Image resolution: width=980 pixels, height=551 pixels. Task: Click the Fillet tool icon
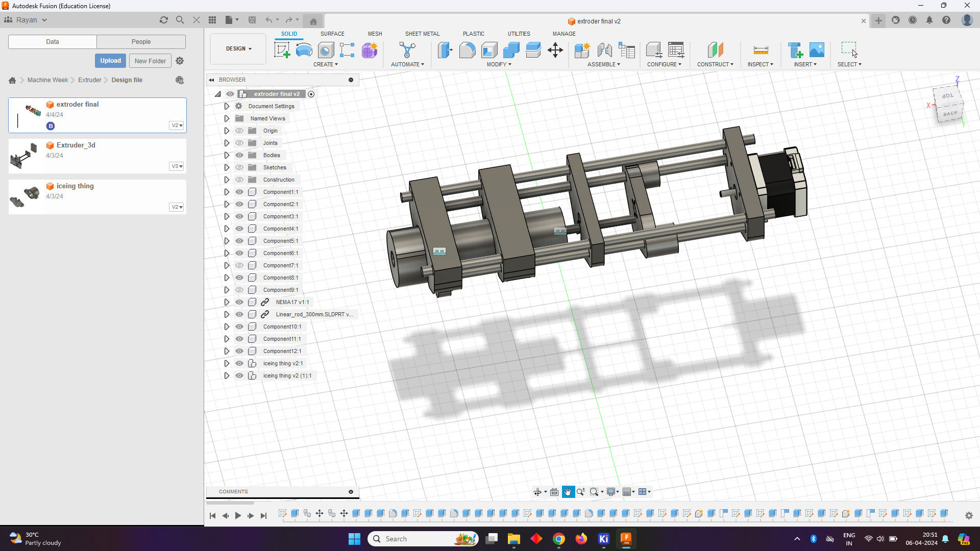point(467,50)
